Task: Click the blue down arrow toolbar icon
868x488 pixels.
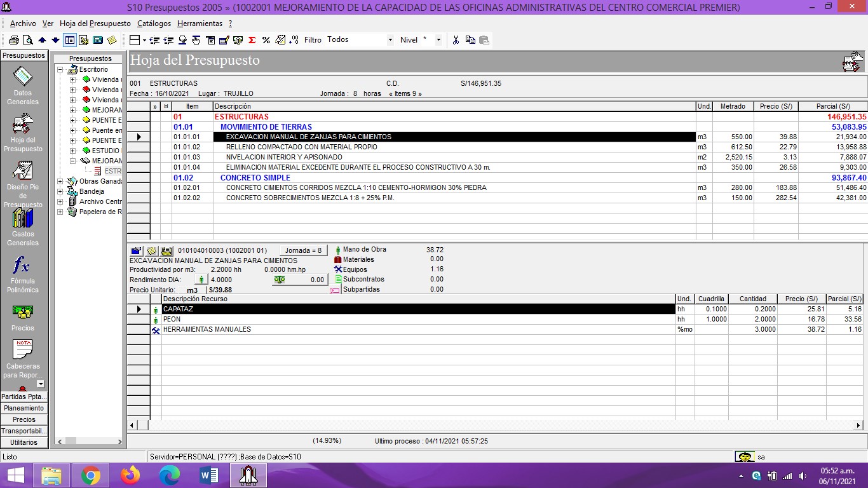Action: click(55, 40)
